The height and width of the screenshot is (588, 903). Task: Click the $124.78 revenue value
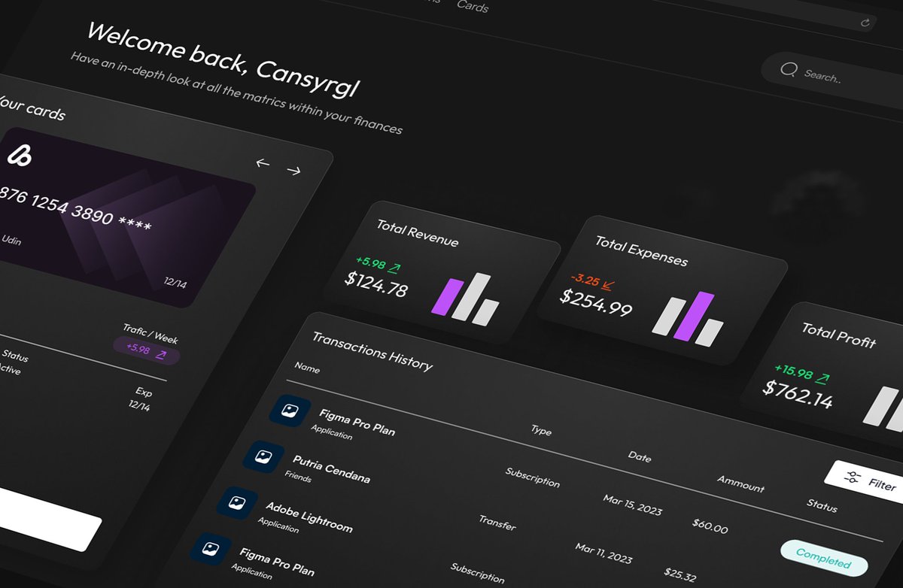(x=375, y=285)
